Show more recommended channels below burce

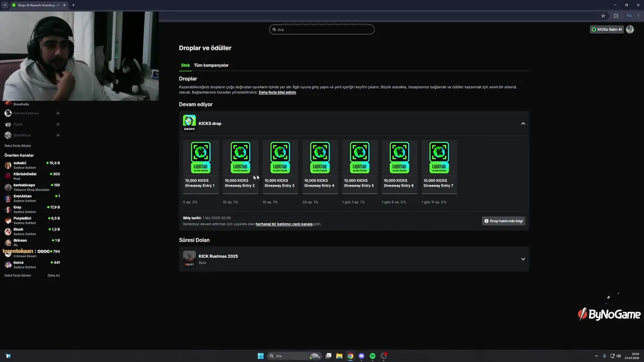18,276
